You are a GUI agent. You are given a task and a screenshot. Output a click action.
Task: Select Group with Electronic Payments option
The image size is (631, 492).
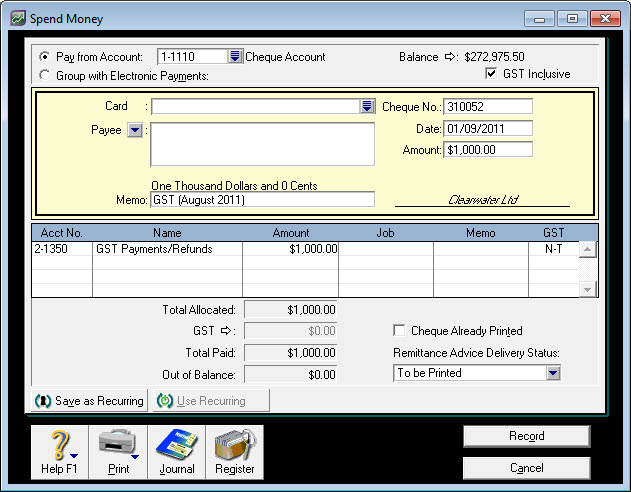(44, 76)
